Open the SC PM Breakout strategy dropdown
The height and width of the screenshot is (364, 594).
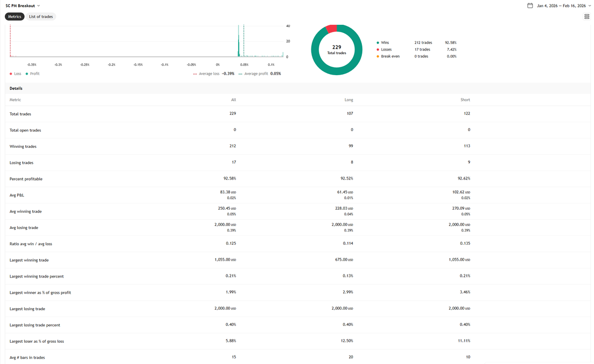point(23,5)
